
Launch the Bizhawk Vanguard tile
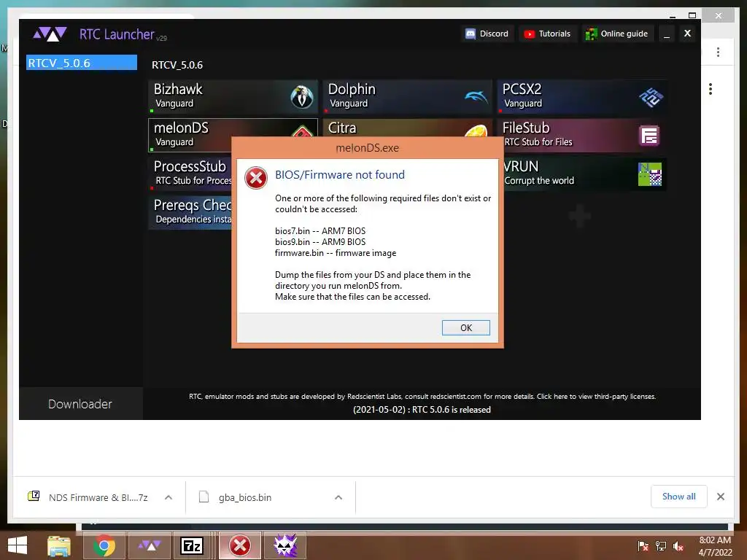point(233,97)
